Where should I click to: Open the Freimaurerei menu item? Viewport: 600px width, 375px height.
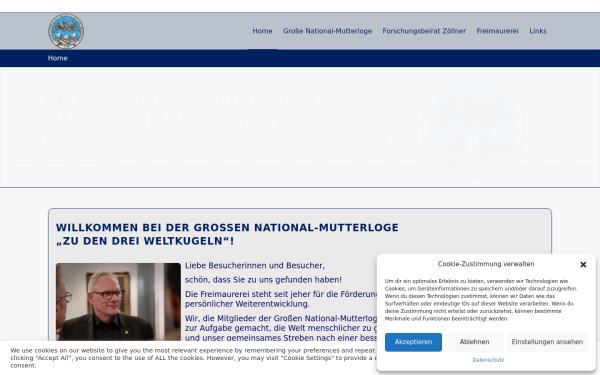497,31
